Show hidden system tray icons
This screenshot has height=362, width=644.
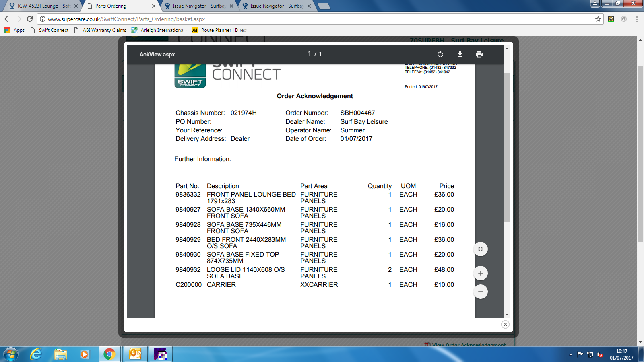click(x=570, y=354)
